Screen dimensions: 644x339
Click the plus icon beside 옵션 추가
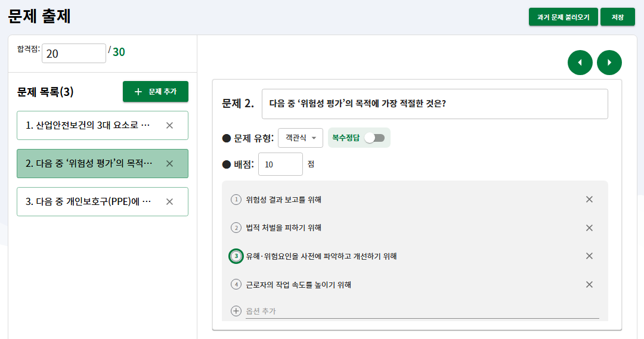pos(236,311)
